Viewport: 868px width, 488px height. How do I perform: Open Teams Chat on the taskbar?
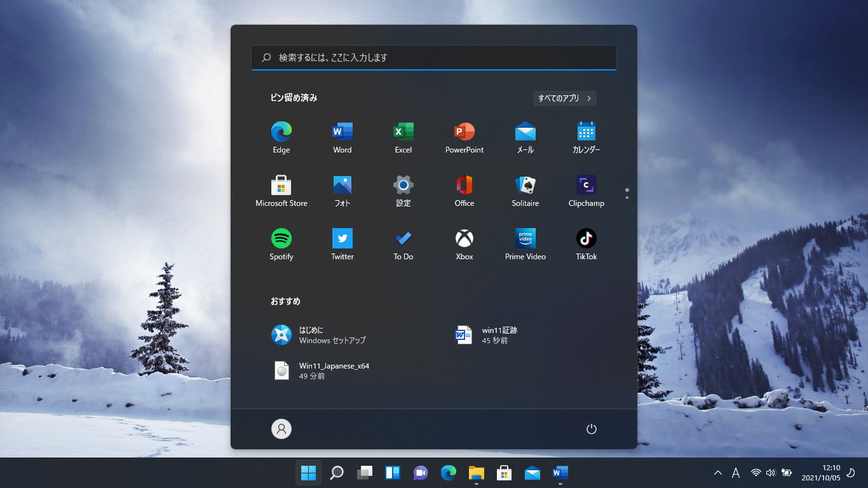pos(421,473)
